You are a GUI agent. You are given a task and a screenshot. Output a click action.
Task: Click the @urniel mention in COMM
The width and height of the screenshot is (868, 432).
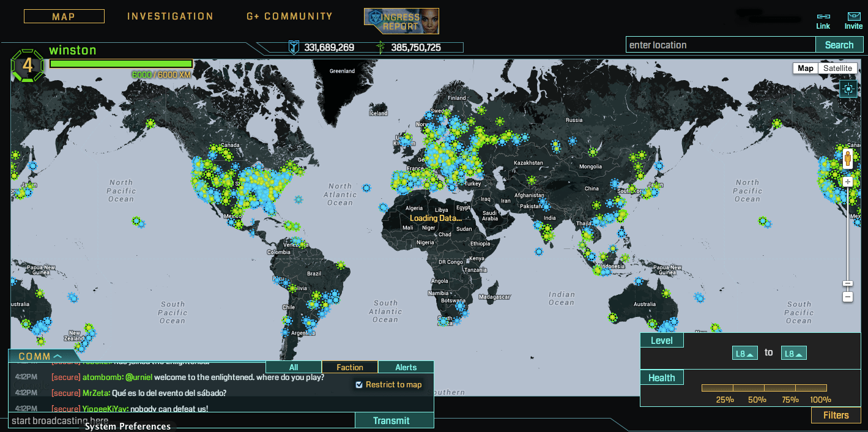(139, 377)
